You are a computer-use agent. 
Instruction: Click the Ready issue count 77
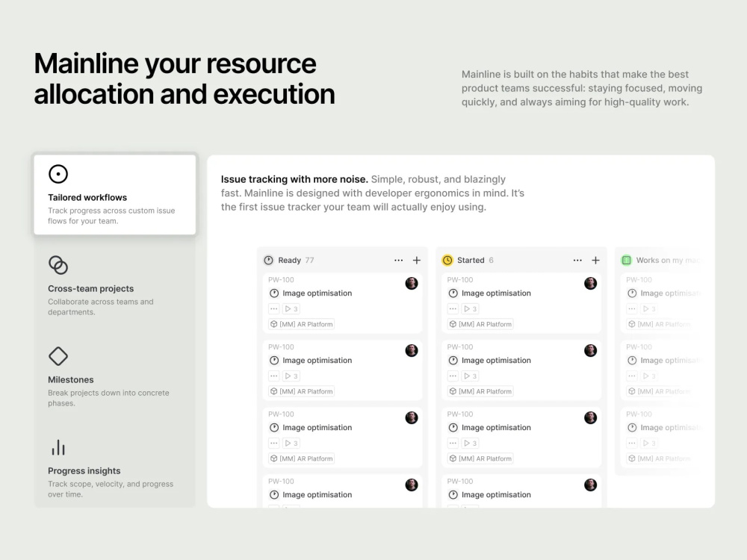[310, 260]
